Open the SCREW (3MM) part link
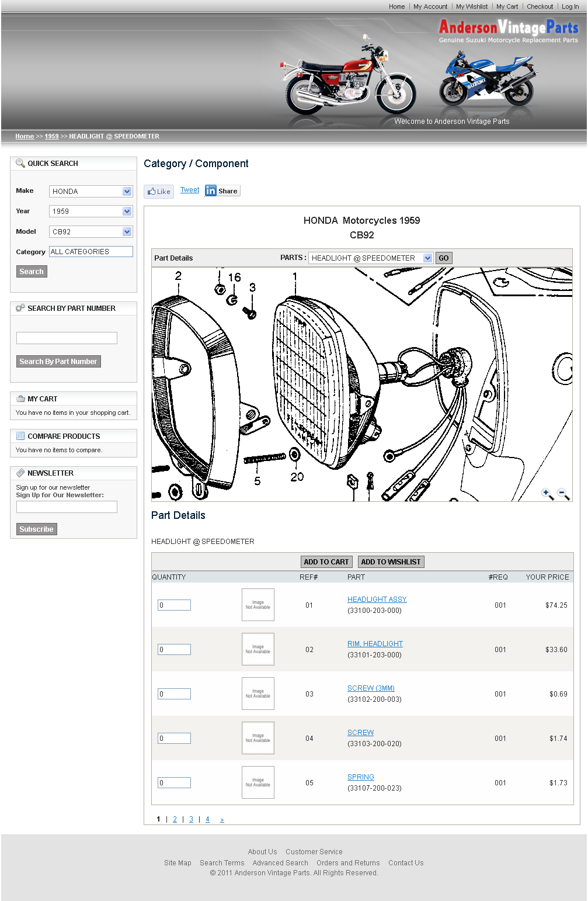 coord(371,688)
